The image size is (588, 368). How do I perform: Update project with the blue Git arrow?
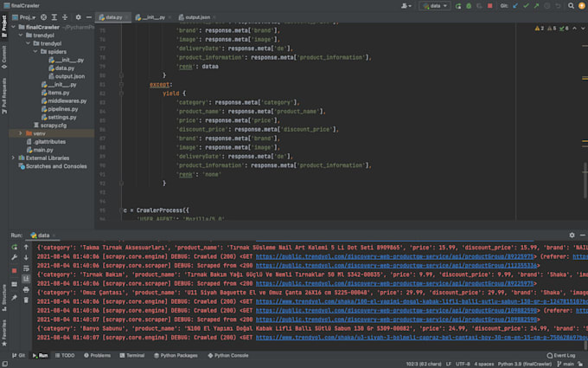(x=515, y=6)
